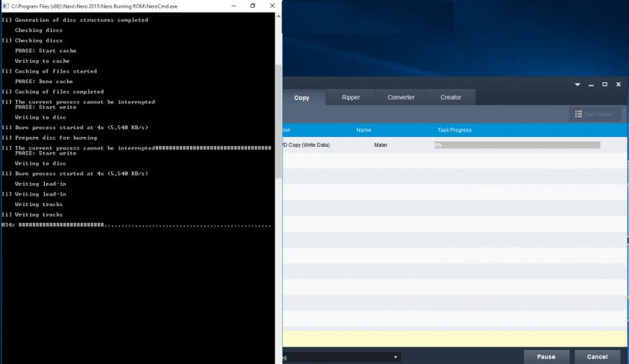Viewport: 629px width, 364px height.
Task: Switch to the Copy tab
Action: (x=302, y=98)
